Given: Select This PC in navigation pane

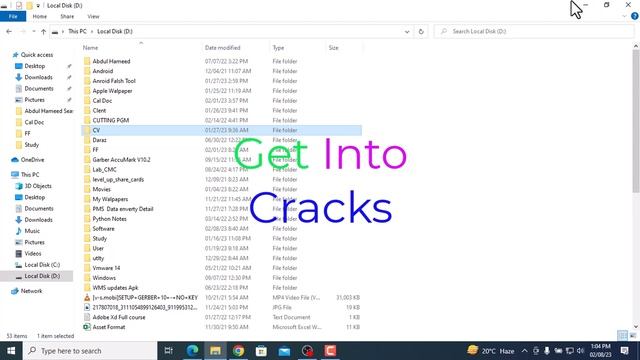Looking at the screenshot, I should 29,174.
